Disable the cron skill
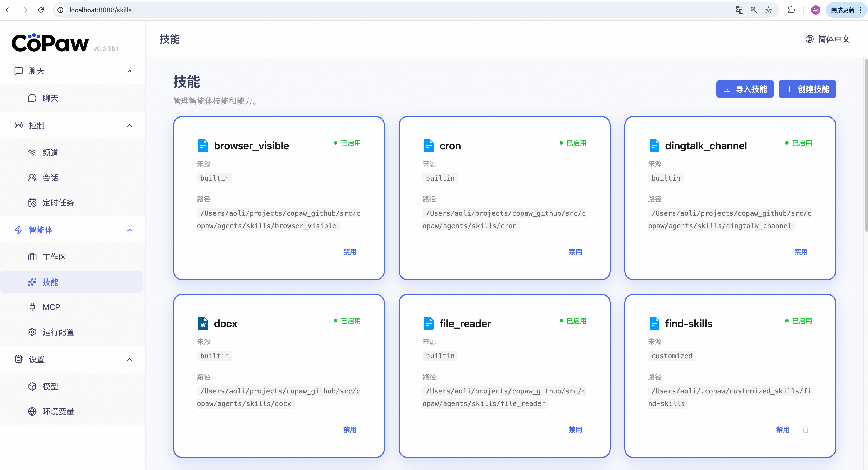868x470 pixels. [x=575, y=252]
